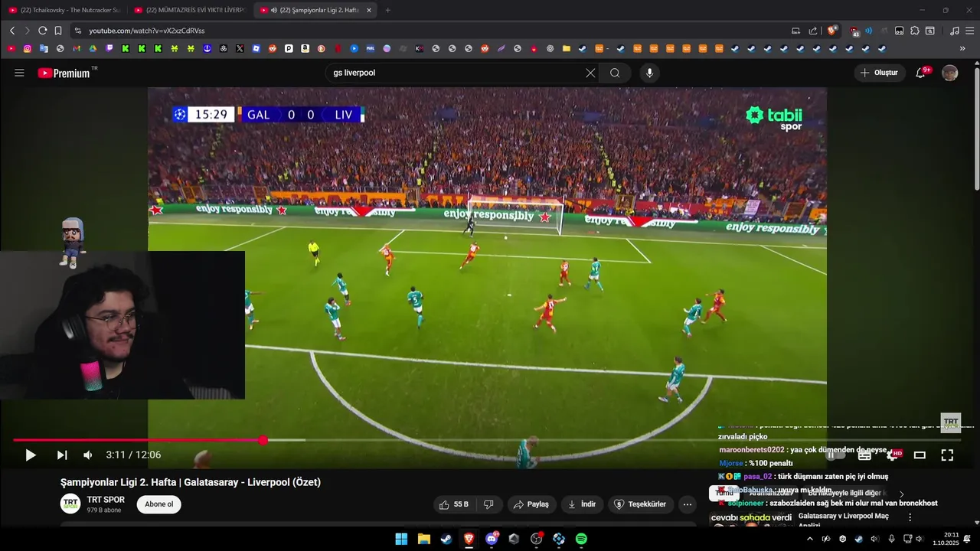This screenshot has height=551, width=980.
Task: Open TRT SPOR channel avatar
Action: 70,504
